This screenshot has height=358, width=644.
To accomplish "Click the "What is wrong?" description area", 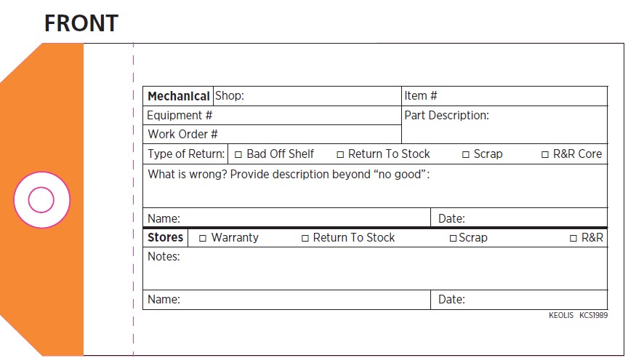I will (374, 191).
